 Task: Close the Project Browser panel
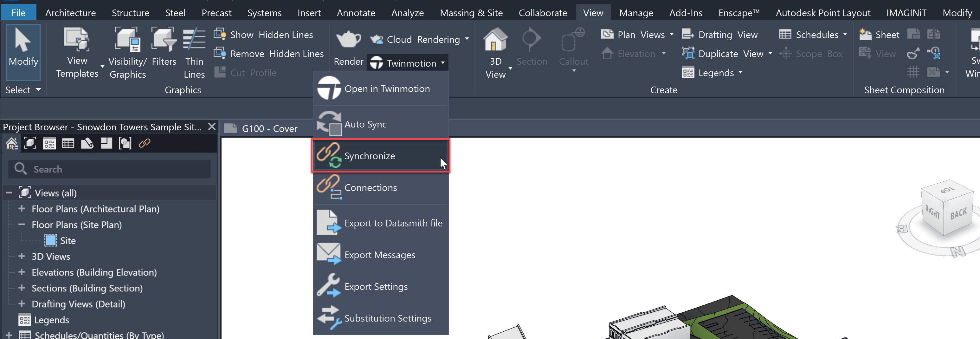212,126
